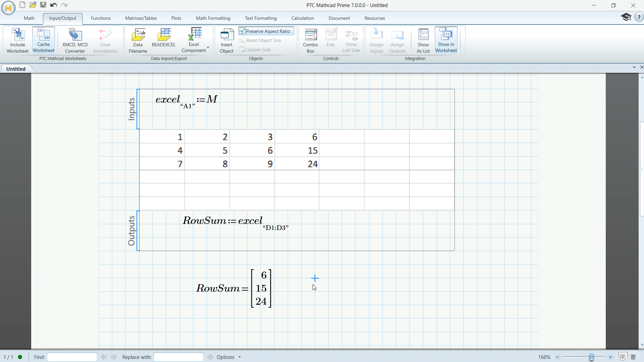Switch to Math Formatting tab
Screen dimensions: 644x362
(x=213, y=18)
